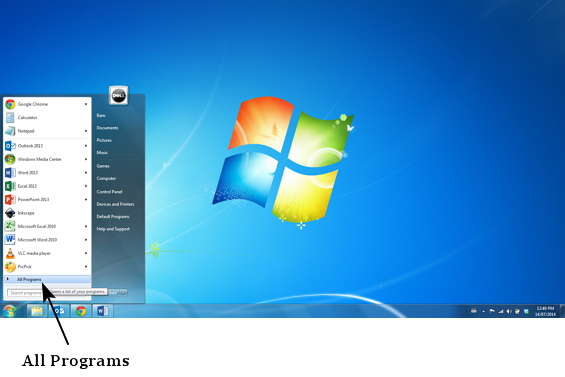The height and width of the screenshot is (377, 565).
Task: Open Windows Media Center from the Start menu
Action: pyautogui.click(x=47, y=159)
